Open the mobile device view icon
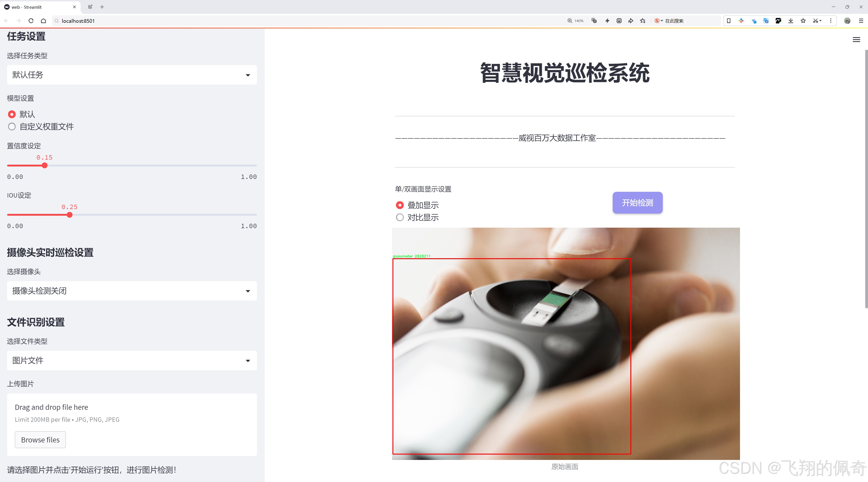 pyautogui.click(x=729, y=20)
